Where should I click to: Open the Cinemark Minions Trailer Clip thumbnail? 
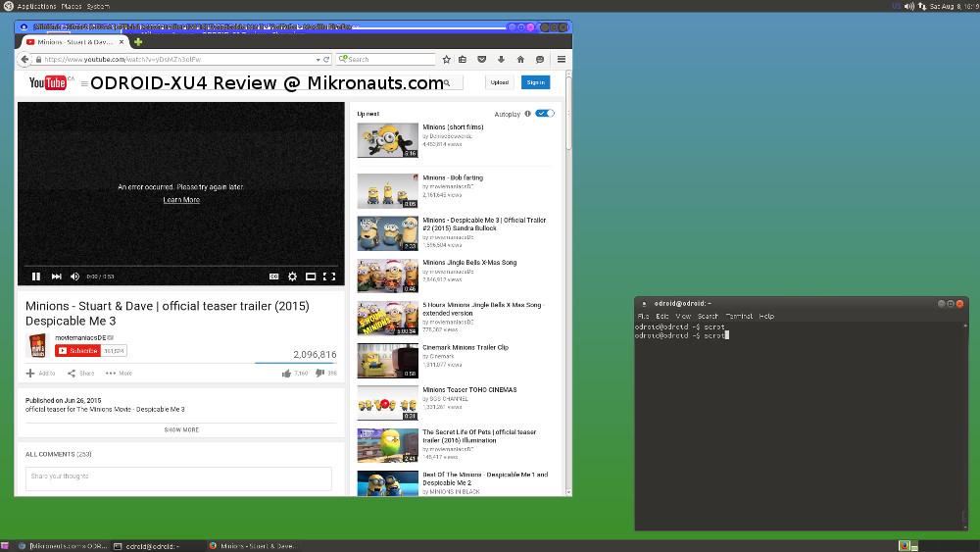[x=387, y=361]
